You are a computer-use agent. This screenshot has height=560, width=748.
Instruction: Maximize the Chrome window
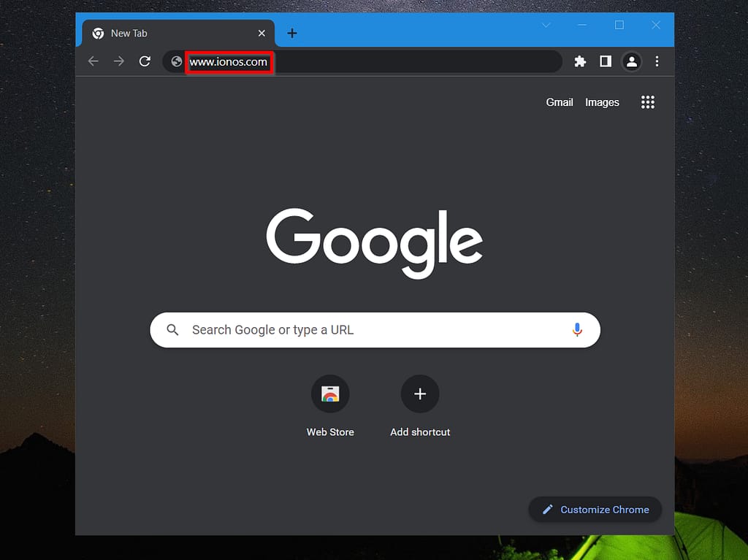(x=619, y=25)
